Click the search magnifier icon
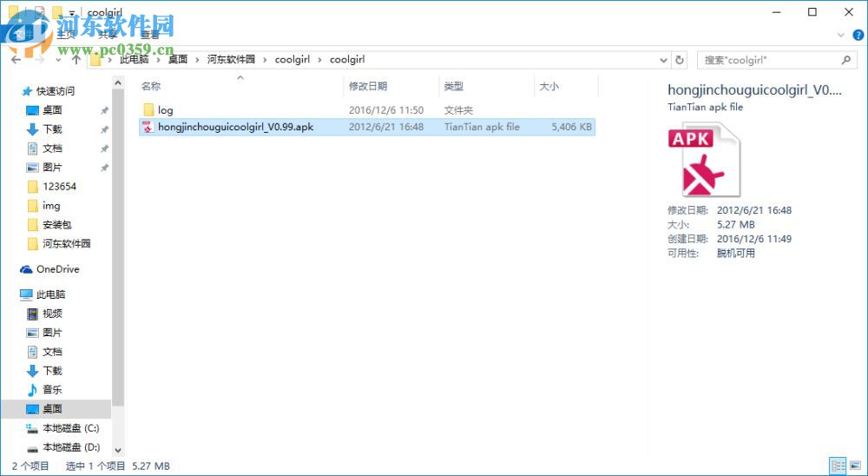Viewport: 868px width, 476px height. pos(845,60)
